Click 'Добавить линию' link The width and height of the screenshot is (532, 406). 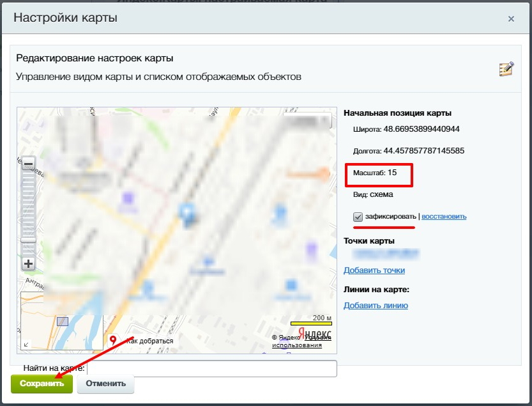[x=376, y=306]
